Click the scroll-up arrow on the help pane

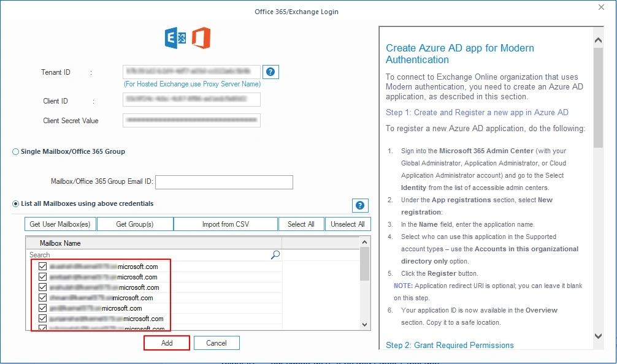[597, 39]
